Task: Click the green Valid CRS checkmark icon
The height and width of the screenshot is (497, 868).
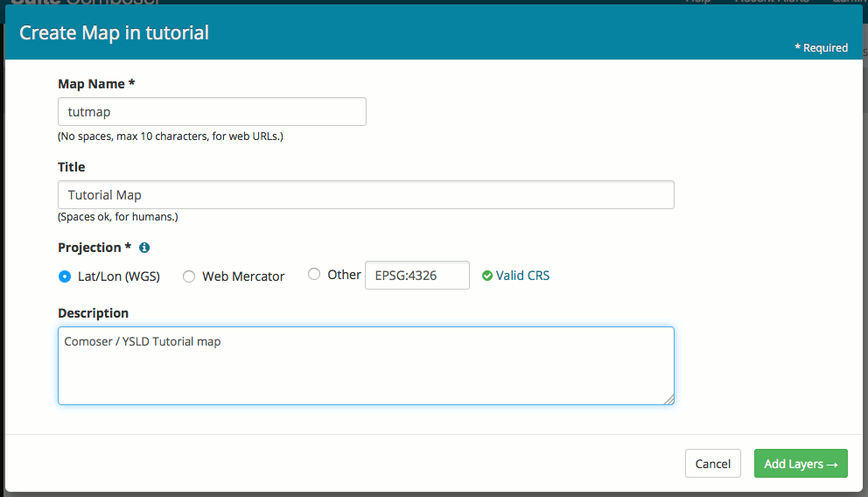Action: tap(487, 276)
